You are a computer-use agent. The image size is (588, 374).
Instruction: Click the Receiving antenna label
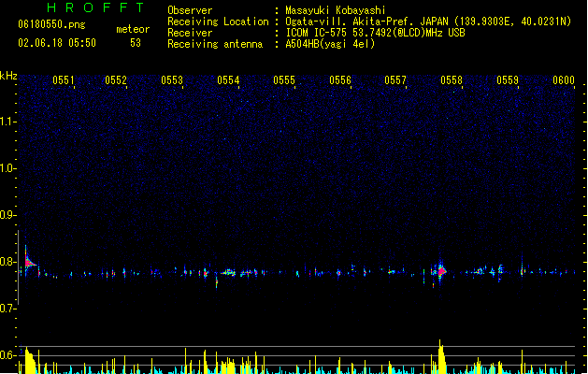tap(215, 44)
